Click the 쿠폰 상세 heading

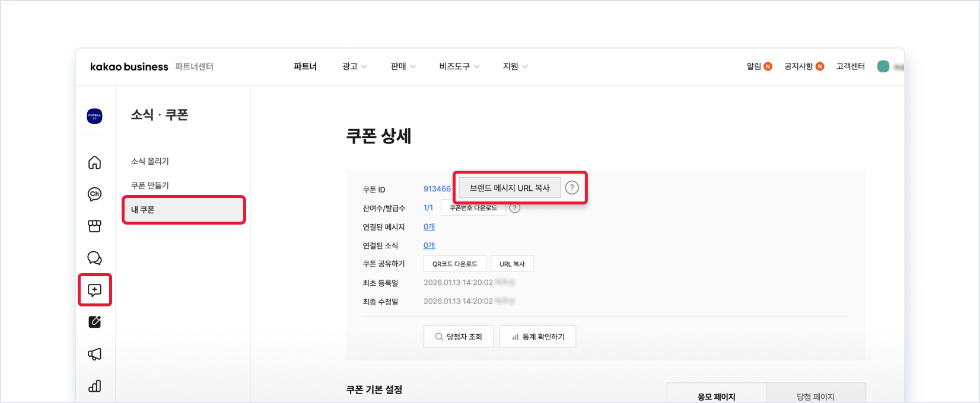(x=378, y=136)
